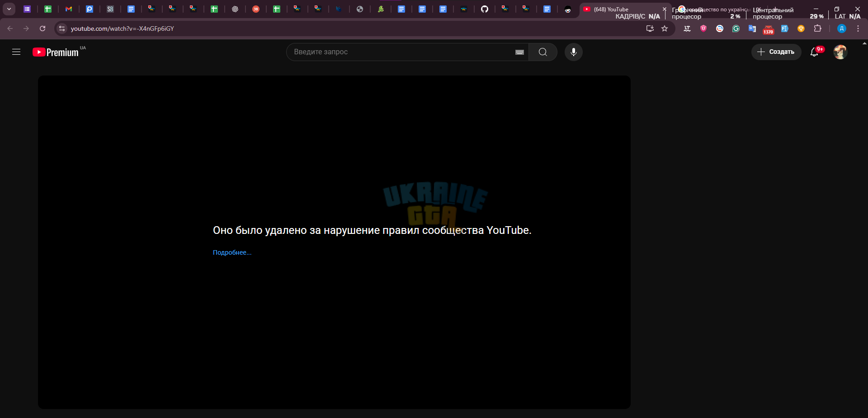Bookmark this page with the star
868x418 pixels.
click(x=665, y=28)
